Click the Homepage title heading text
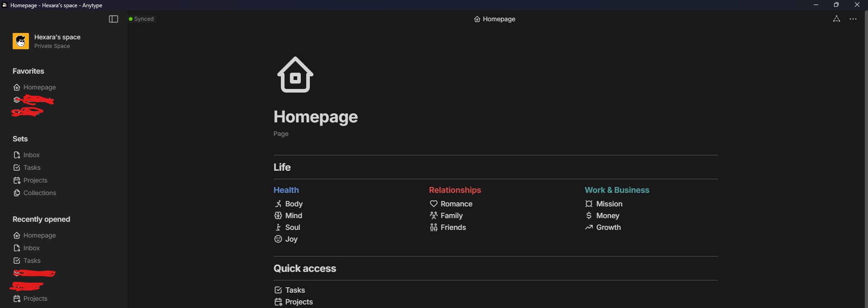This screenshot has height=308, width=868. pos(316,117)
